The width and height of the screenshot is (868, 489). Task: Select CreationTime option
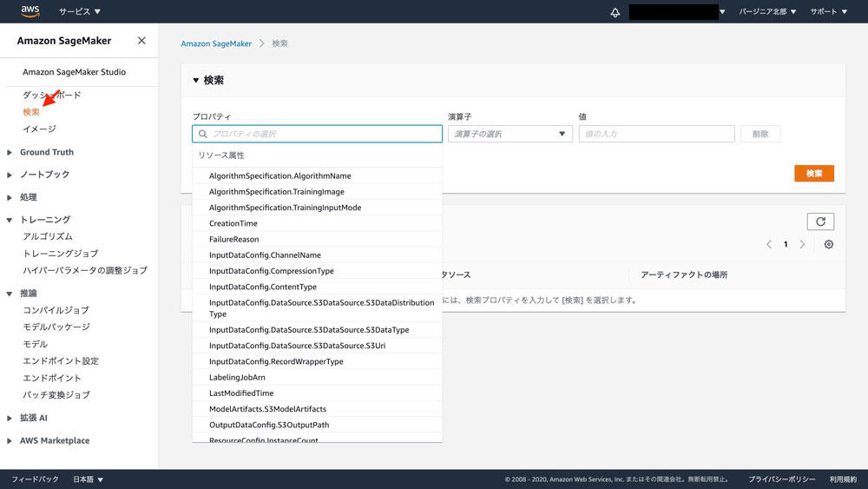pyautogui.click(x=317, y=223)
